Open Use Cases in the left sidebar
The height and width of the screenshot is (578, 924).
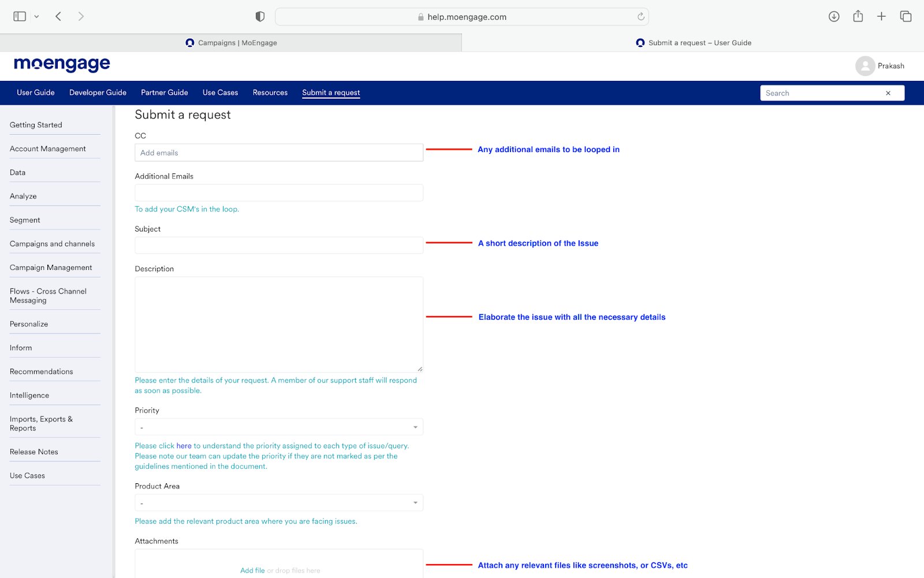(x=27, y=475)
